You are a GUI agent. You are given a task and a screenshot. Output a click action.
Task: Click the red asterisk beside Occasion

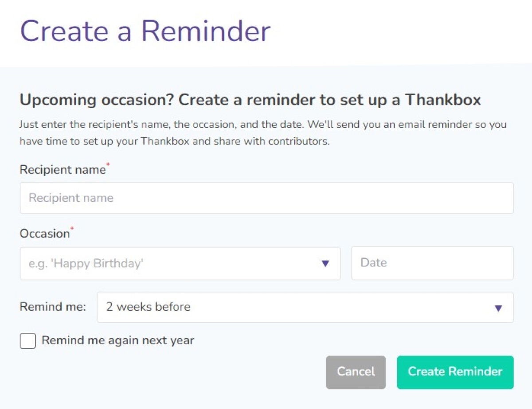point(72,229)
